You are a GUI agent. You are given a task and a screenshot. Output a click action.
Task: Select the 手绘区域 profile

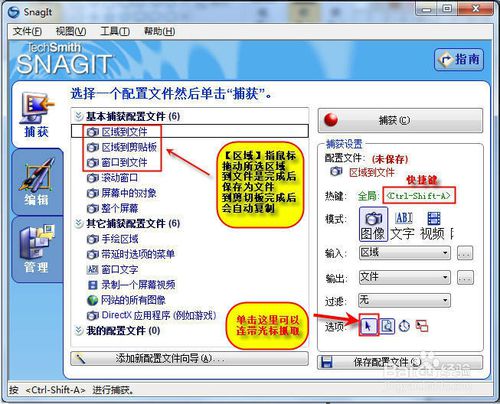tap(120, 239)
